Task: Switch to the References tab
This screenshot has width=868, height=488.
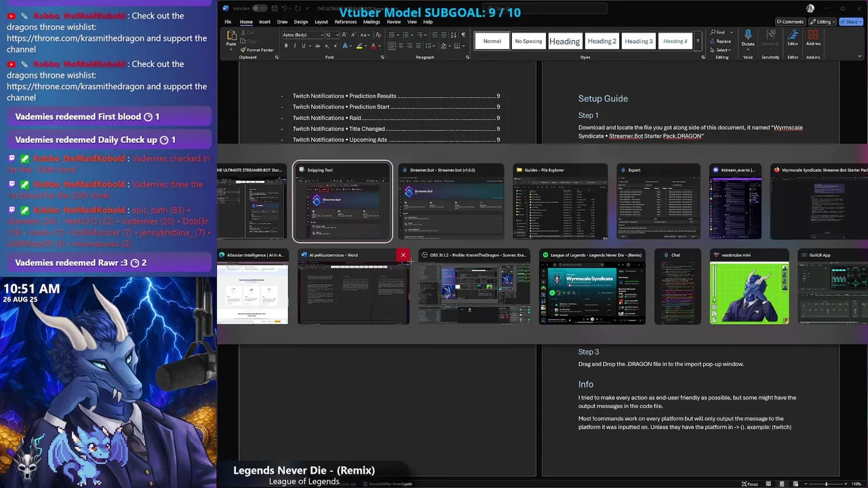Action: point(346,22)
